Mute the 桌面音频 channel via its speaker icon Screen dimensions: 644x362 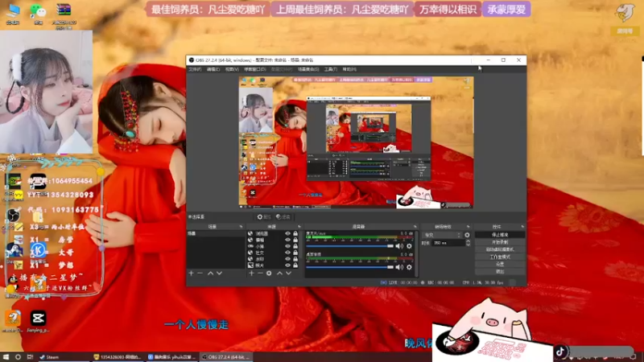399,267
